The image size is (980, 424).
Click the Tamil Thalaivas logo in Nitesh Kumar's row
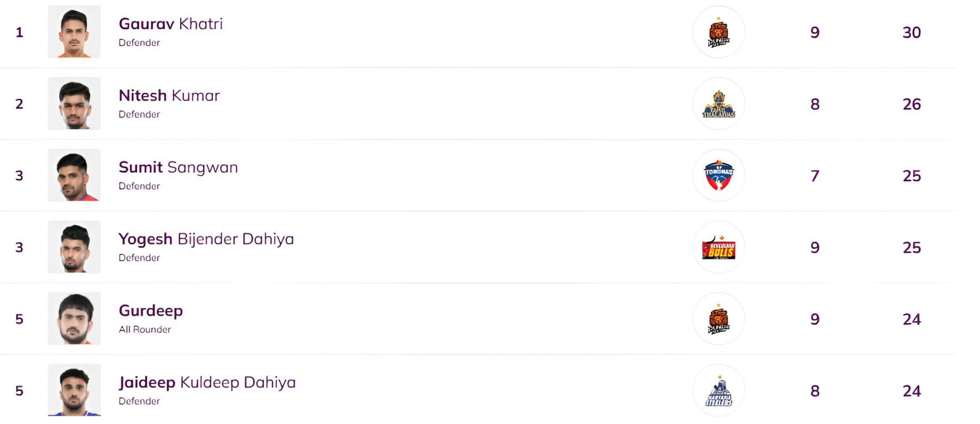tap(718, 104)
